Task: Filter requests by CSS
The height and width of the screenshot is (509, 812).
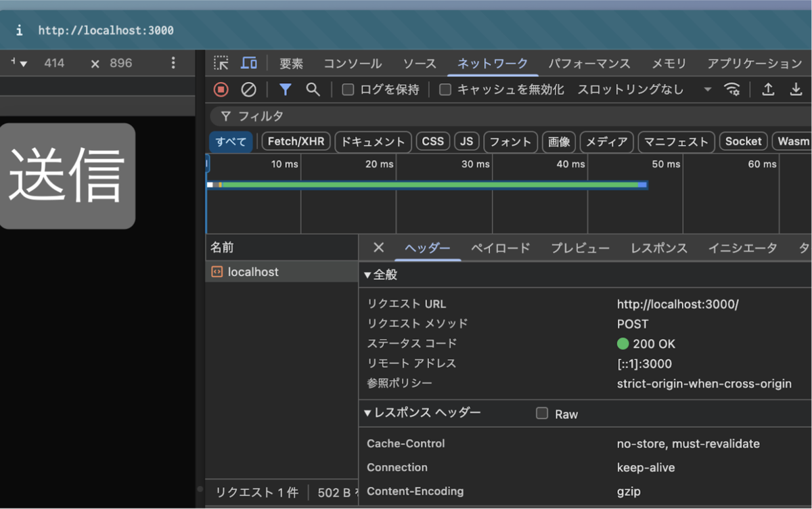Action: point(433,141)
